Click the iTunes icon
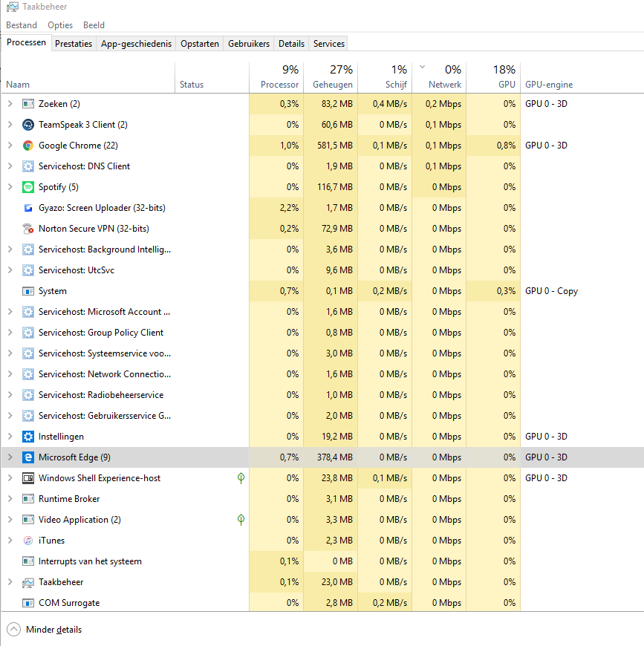Image resolution: width=644 pixels, height=646 pixels. coord(28,541)
